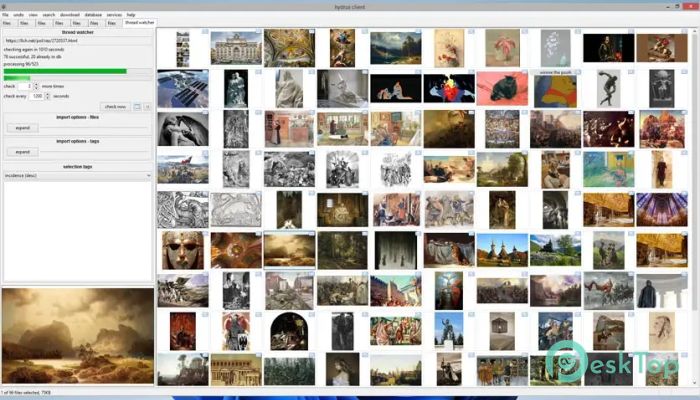Click the 'checking again in 1010 seconds' status text

pyautogui.click(x=34, y=50)
